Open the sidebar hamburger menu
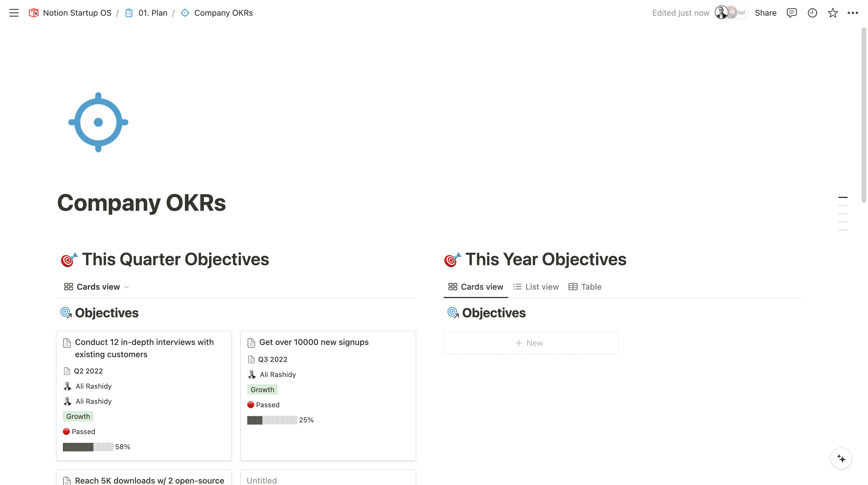Image resolution: width=868 pixels, height=485 pixels. pyautogui.click(x=14, y=13)
